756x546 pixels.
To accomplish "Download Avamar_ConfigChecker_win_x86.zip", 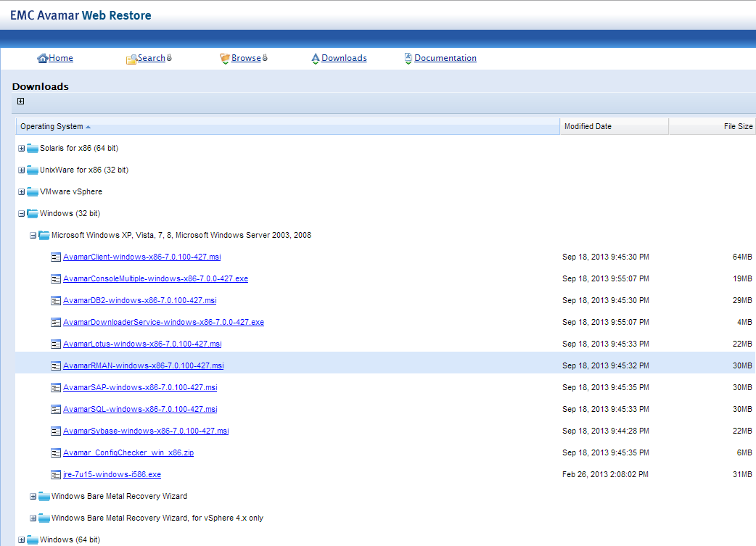I will (128, 452).
